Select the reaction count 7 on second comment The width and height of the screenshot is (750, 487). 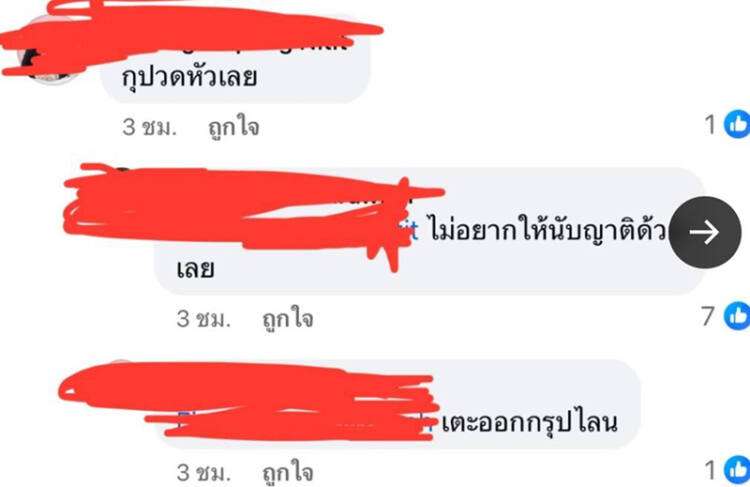click(709, 316)
